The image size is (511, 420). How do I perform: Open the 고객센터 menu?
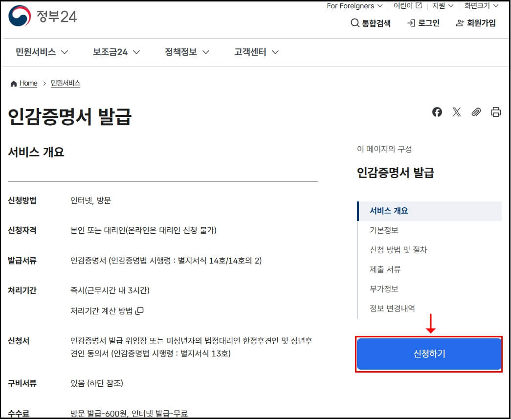click(252, 52)
